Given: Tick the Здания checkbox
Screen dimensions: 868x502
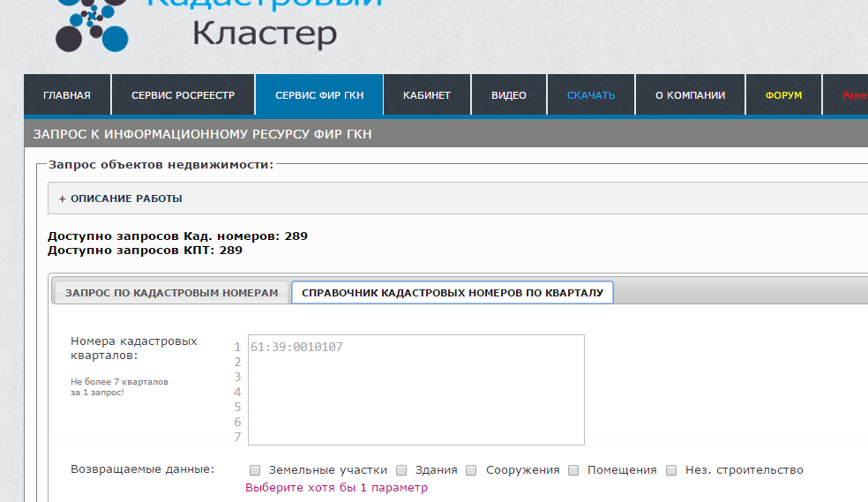Looking at the screenshot, I should [x=401, y=470].
